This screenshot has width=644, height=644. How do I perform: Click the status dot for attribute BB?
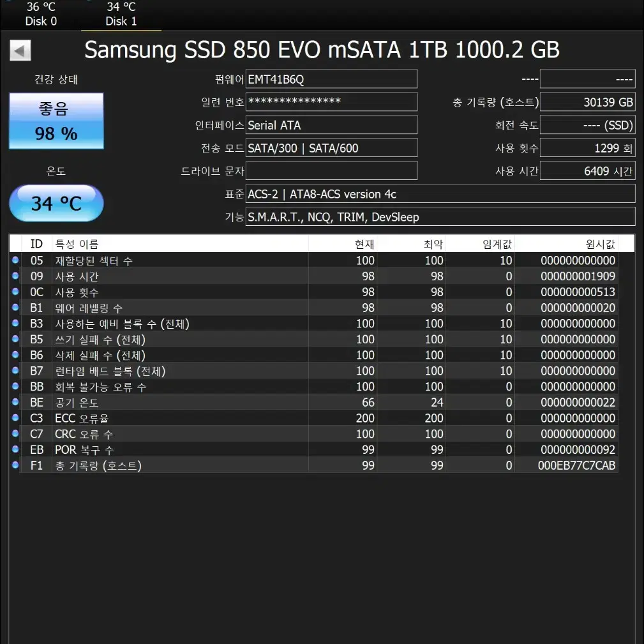coord(15,386)
